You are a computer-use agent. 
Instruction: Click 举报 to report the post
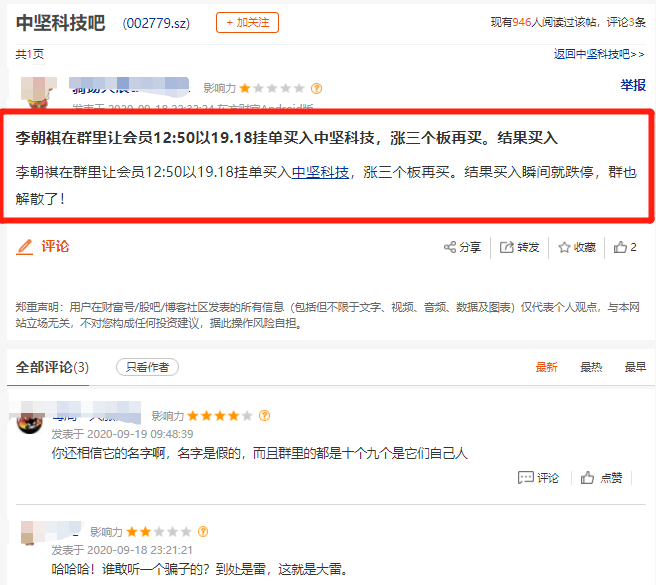[633, 86]
